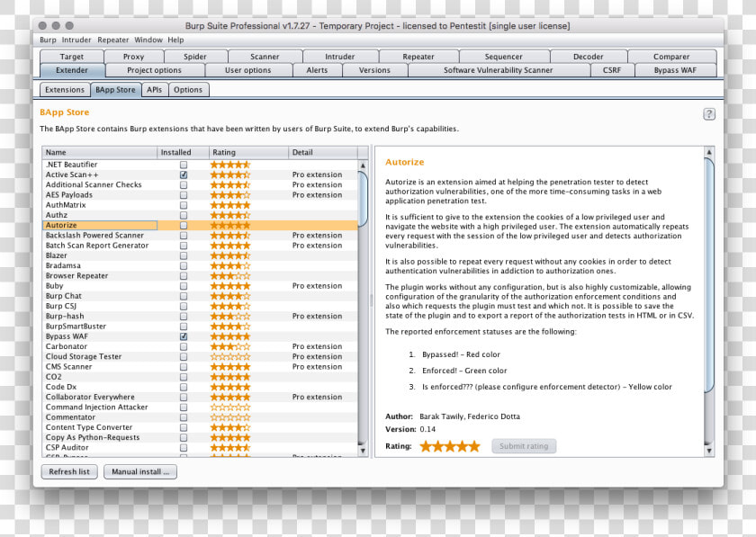Sort the list by the Rating column header
This screenshot has width=756, height=537.
point(248,152)
